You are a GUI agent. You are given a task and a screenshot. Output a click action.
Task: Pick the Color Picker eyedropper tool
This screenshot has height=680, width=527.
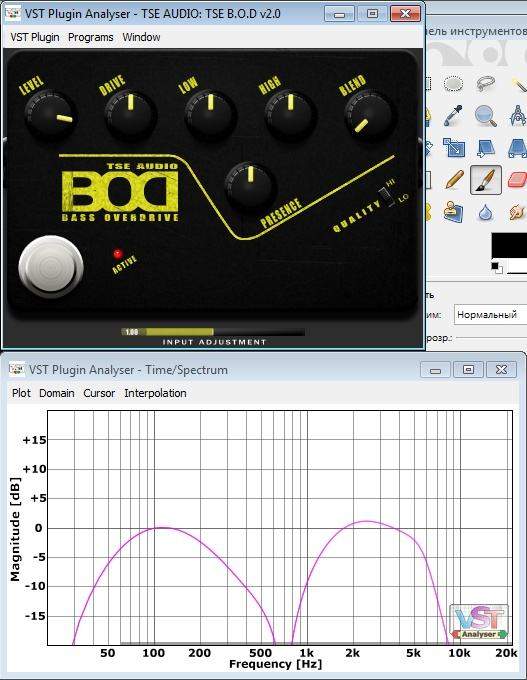(453, 115)
